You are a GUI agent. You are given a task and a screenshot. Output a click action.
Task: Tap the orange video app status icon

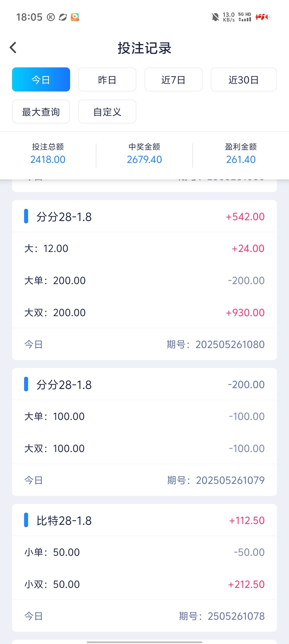pos(75,17)
